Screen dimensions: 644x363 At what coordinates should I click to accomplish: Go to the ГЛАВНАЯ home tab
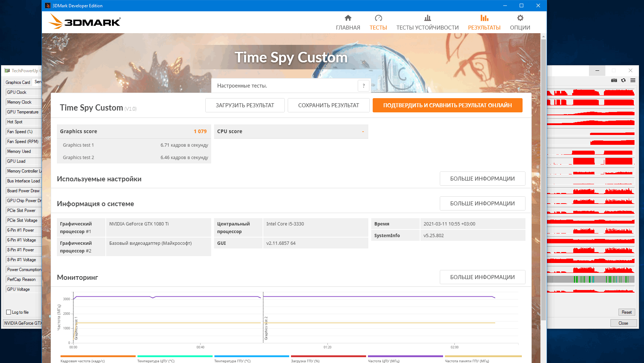click(348, 23)
